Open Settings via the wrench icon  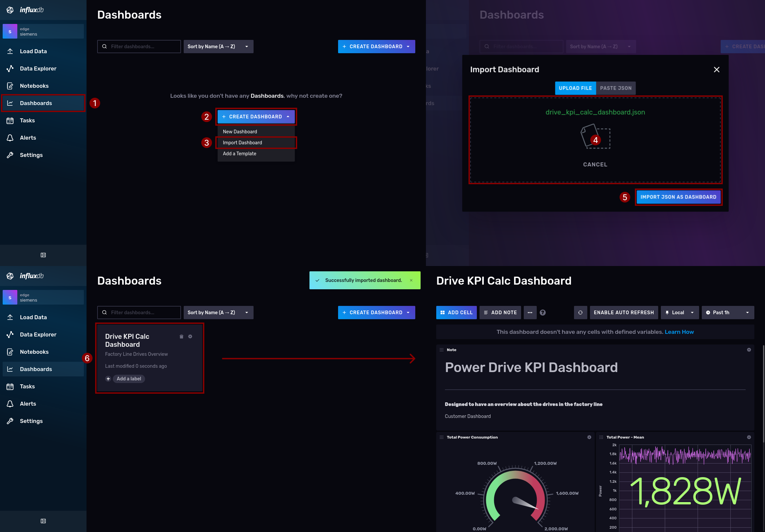point(10,155)
